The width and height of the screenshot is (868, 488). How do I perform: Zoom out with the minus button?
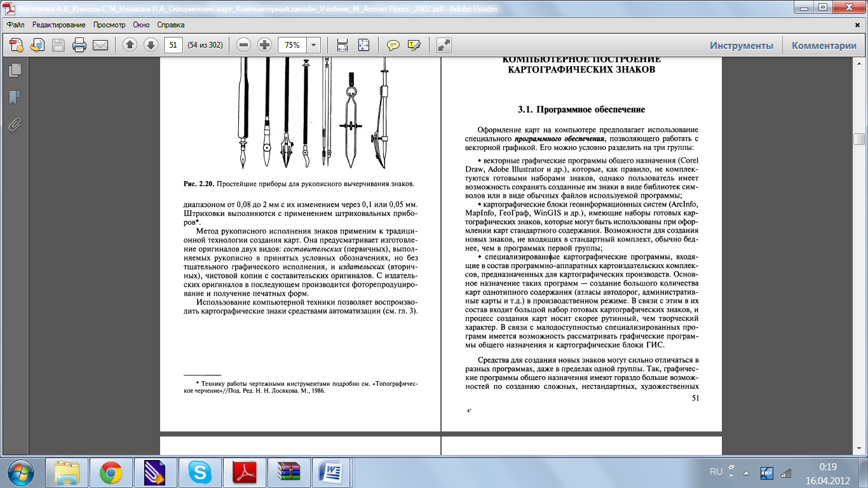(244, 45)
